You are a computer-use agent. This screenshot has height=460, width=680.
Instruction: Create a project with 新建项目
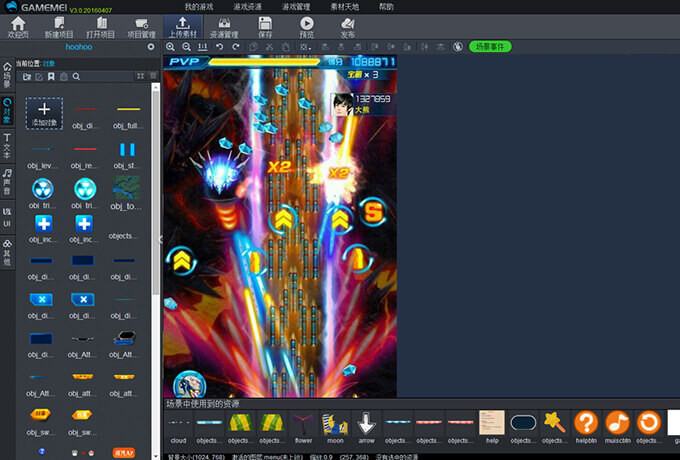tap(59, 27)
